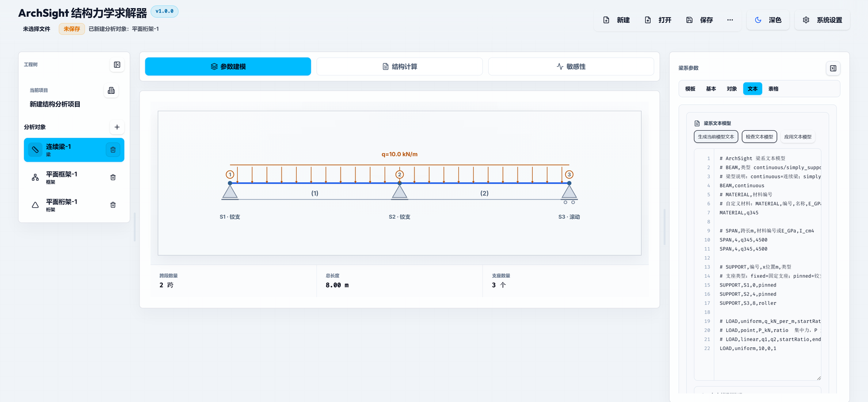Add a new analysis object with plus icon
The width and height of the screenshot is (868, 402).
coord(117,127)
